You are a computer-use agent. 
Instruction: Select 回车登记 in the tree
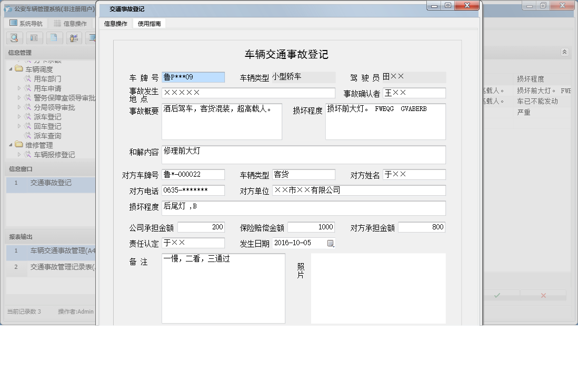(47, 126)
